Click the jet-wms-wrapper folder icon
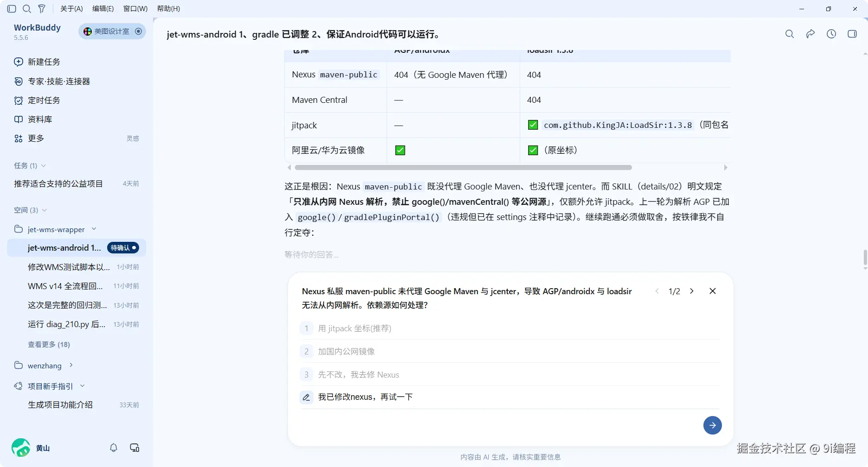868x467 pixels. [x=19, y=229]
